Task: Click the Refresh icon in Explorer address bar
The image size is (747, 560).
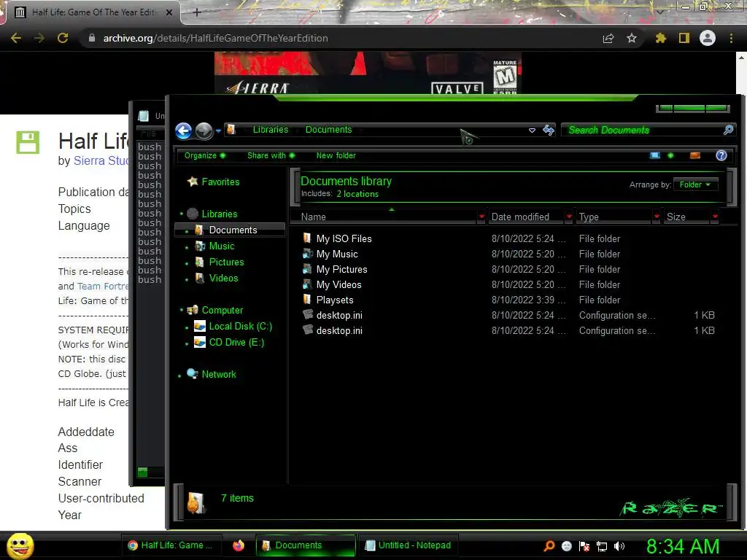Action: click(x=549, y=130)
